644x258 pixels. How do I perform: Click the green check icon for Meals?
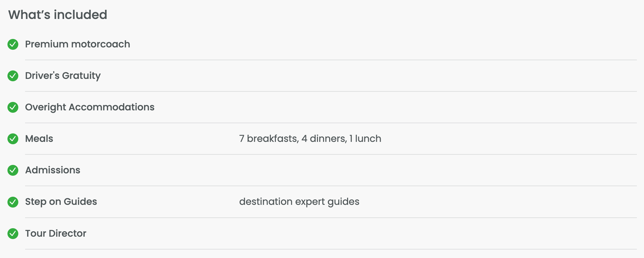13,139
